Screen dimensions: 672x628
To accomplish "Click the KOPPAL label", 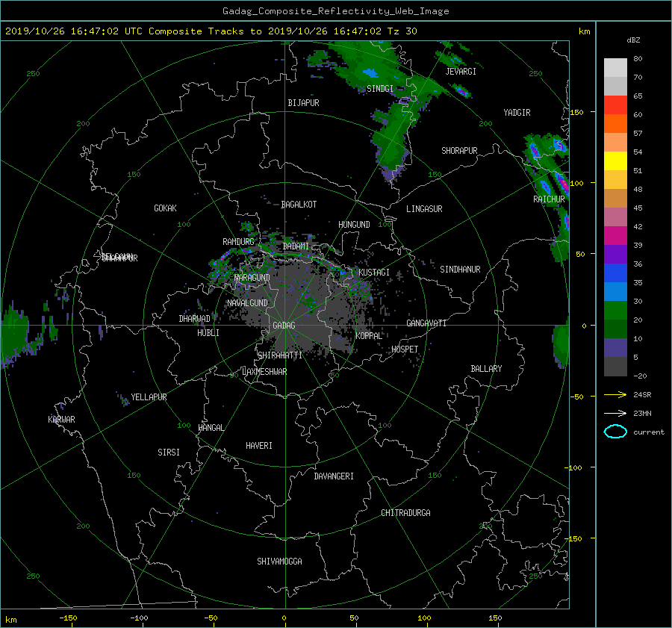I will (x=369, y=336).
